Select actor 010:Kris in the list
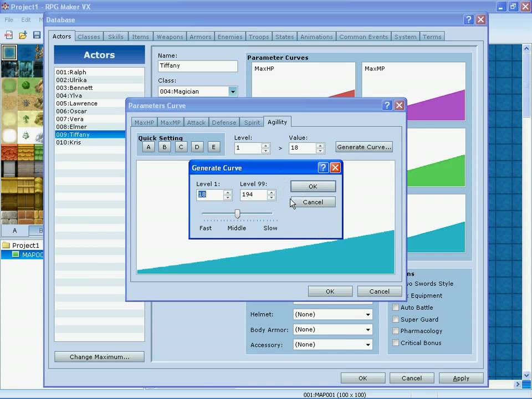The height and width of the screenshot is (399, 532). (90, 142)
